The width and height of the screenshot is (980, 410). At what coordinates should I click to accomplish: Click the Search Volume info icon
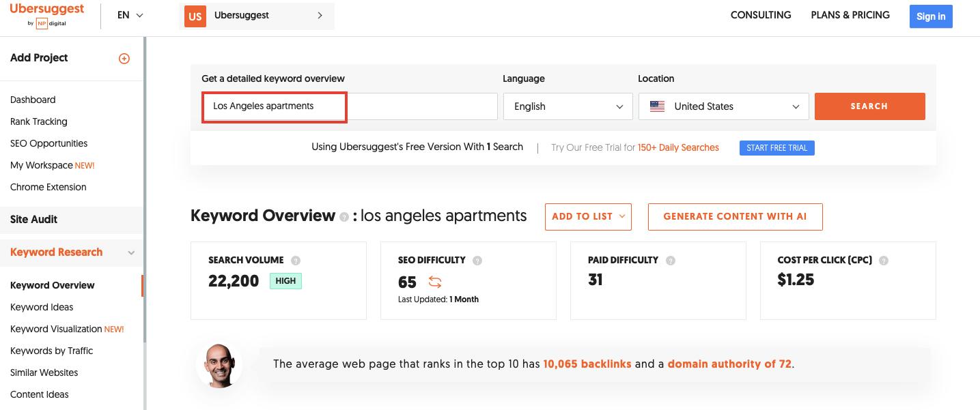[296, 261]
